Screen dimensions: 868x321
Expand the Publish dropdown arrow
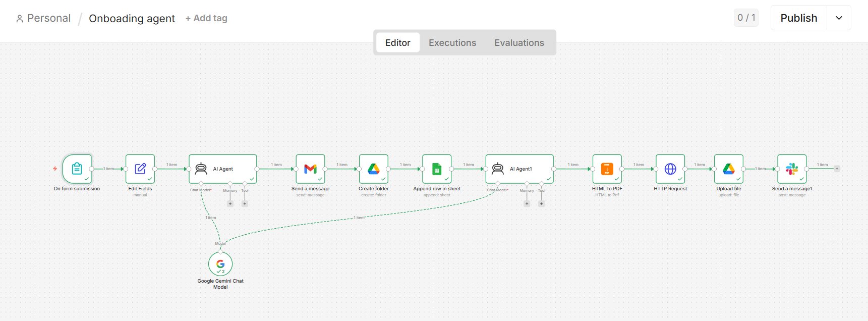point(839,18)
